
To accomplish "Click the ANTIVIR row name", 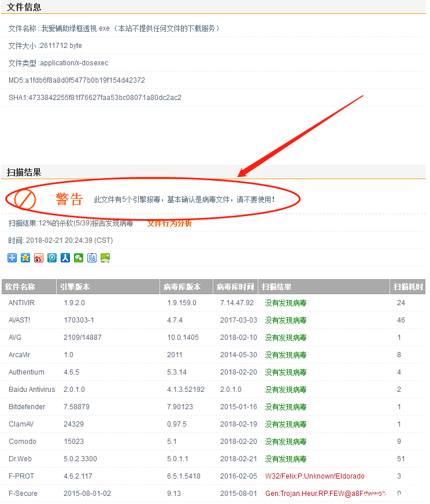I will (21, 303).
